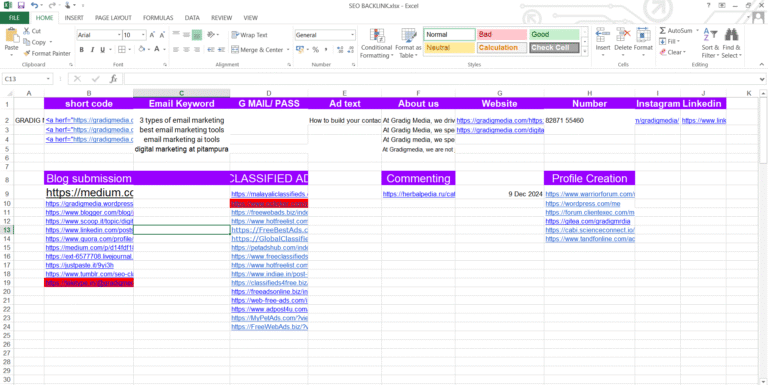Click the https://petadshub.com link
The height and width of the screenshot is (385, 768).
(x=269, y=248)
